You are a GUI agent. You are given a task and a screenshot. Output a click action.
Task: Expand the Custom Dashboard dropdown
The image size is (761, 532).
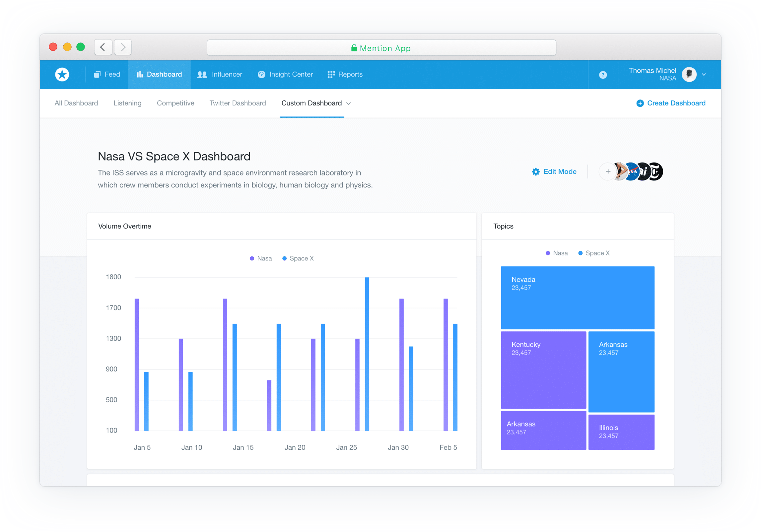pos(349,103)
